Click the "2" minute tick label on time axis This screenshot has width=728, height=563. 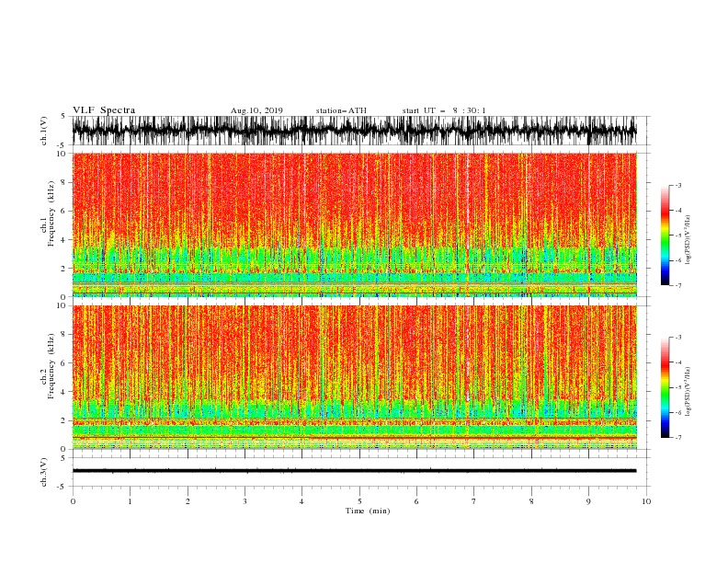(x=188, y=501)
